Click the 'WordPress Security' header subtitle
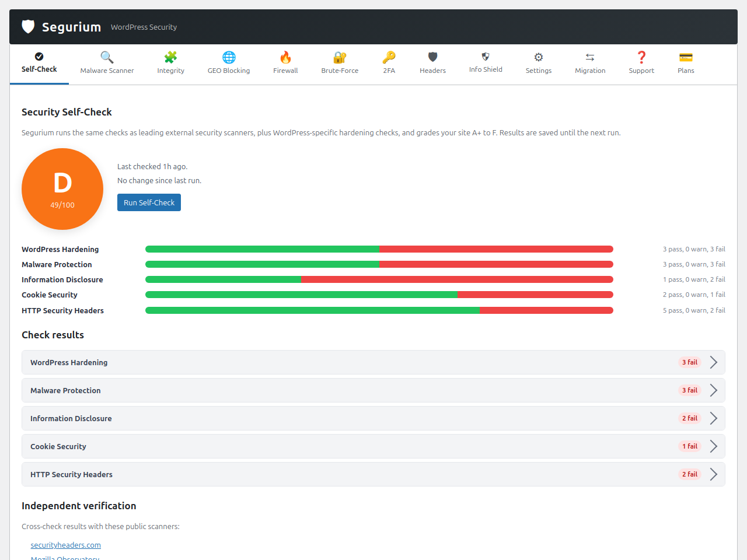The width and height of the screenshot is (747, 560). tap(144, 27)
